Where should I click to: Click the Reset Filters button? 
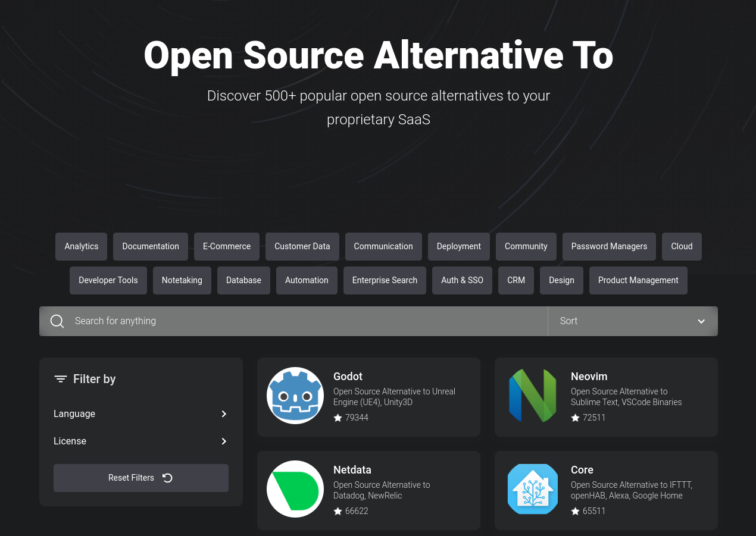[x=140, y=478]
